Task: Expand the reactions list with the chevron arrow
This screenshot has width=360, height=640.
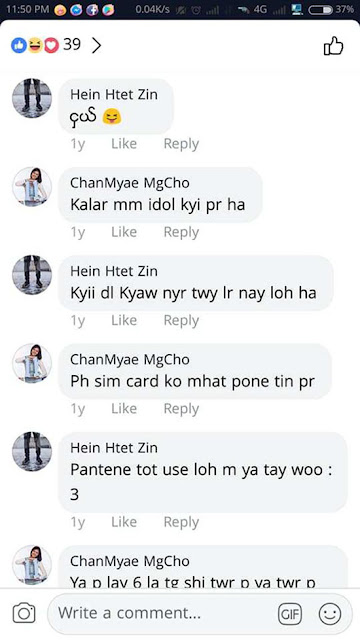Action: tap(96, 45)
